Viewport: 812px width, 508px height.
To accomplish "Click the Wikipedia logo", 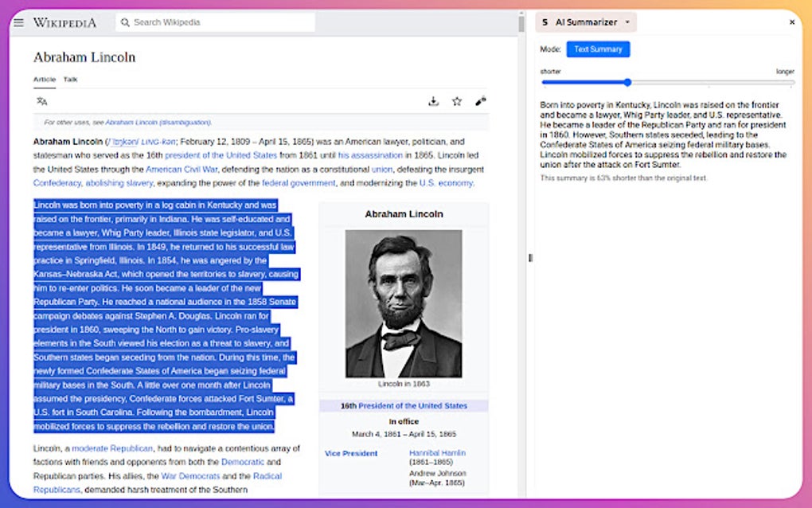I will 64,23.
